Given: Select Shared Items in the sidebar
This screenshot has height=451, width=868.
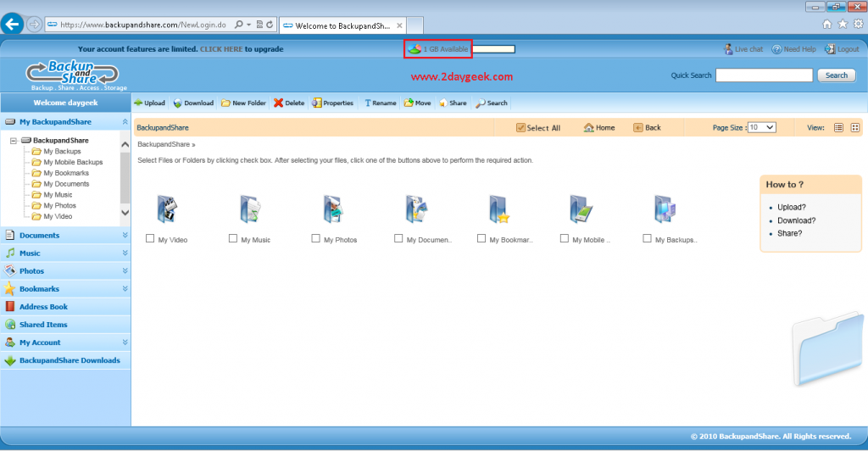Looking at the screenshot, I should click(43, 325).
